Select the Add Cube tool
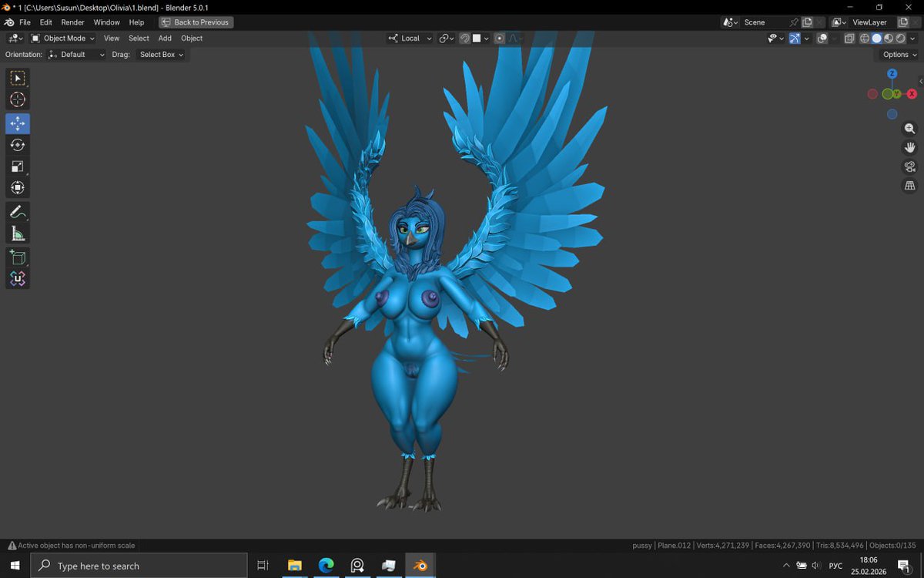 [18, 257]
